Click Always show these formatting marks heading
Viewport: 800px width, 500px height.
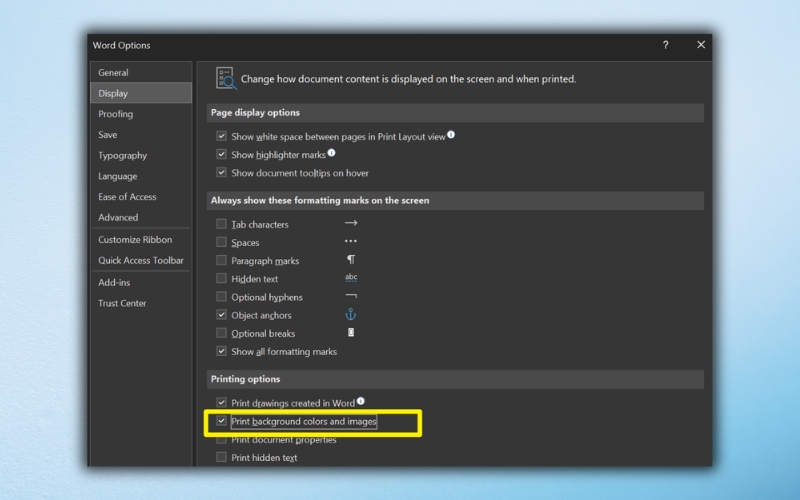click(320, 201)
